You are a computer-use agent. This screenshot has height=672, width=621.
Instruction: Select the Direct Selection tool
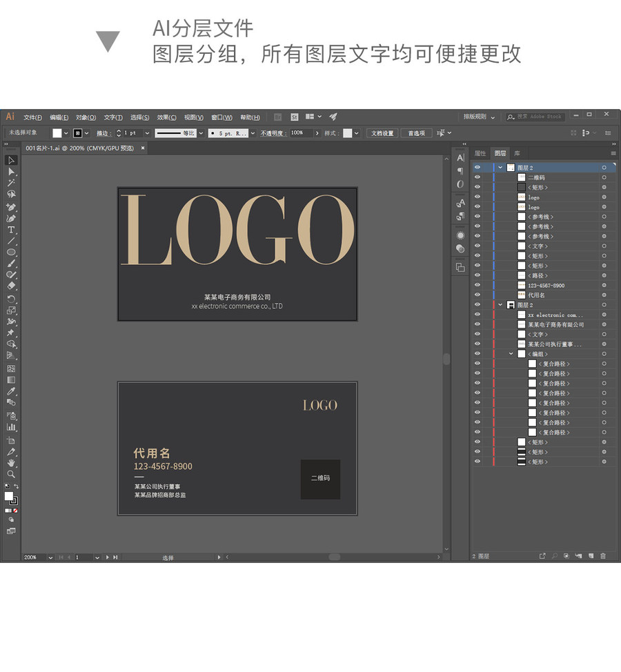pyautogui.click(x=11, y=172)
